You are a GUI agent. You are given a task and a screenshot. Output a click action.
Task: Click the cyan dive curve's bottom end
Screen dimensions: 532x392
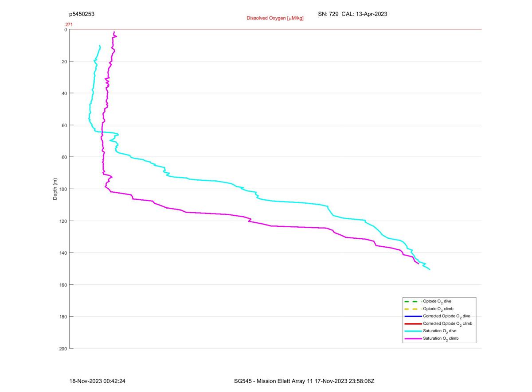click(429, 269)
